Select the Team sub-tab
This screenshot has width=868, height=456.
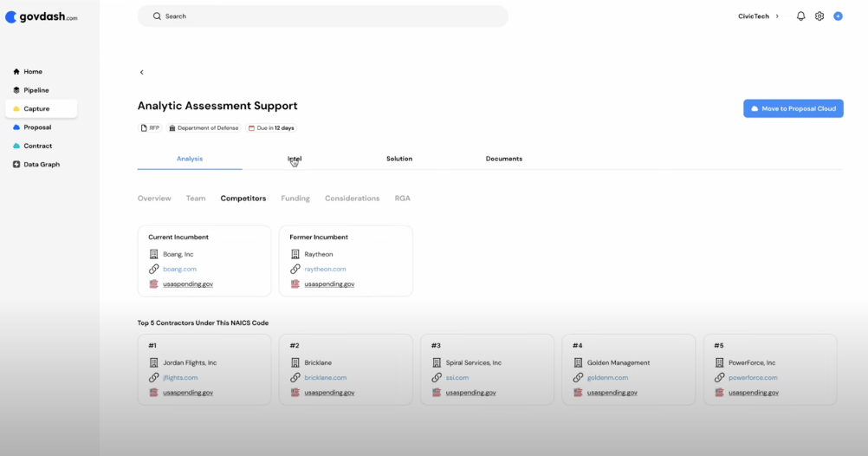tap(196, 199)
